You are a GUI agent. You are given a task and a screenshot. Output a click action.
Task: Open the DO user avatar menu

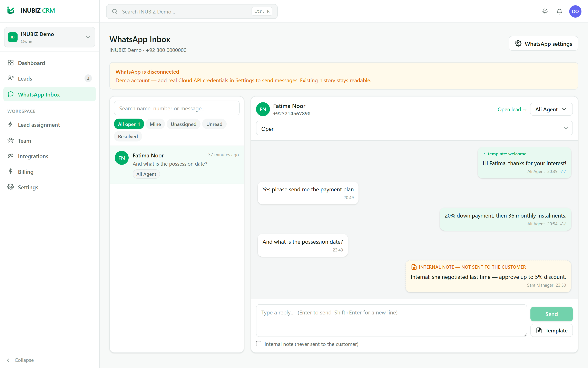click(575, 11)
